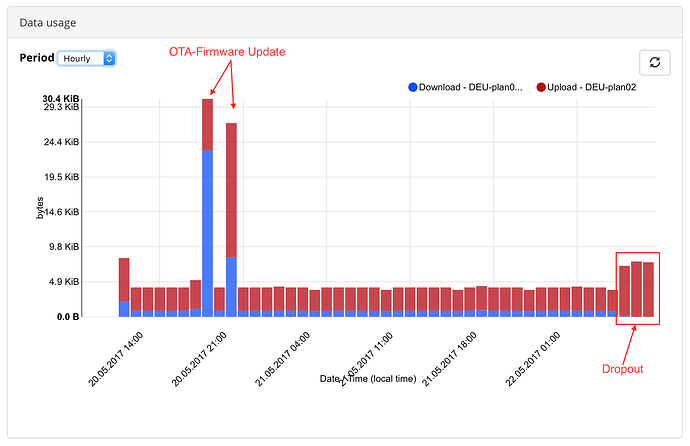Toggle the Upload DEU-plan02 legend entry
This screenshot has width=690, height=446.
[586, 87]
